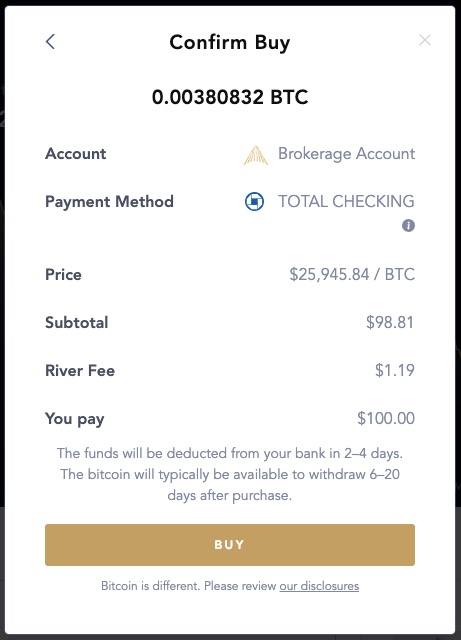Click the 0.00380832 BTC amount
Image resolution: width=461 pixels, height=640 pixels.
point(230,97)
